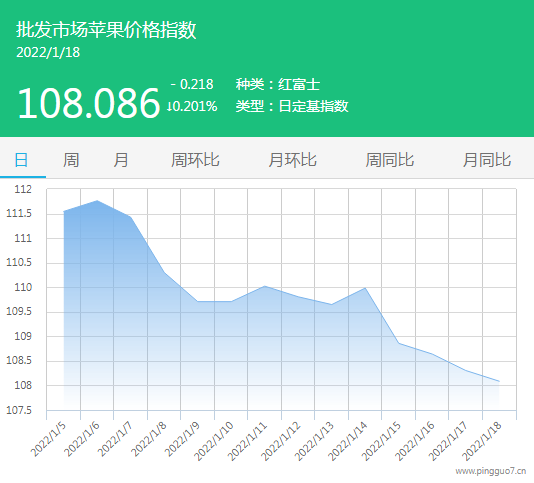Open the 周环比 tab

click(195, 160)
